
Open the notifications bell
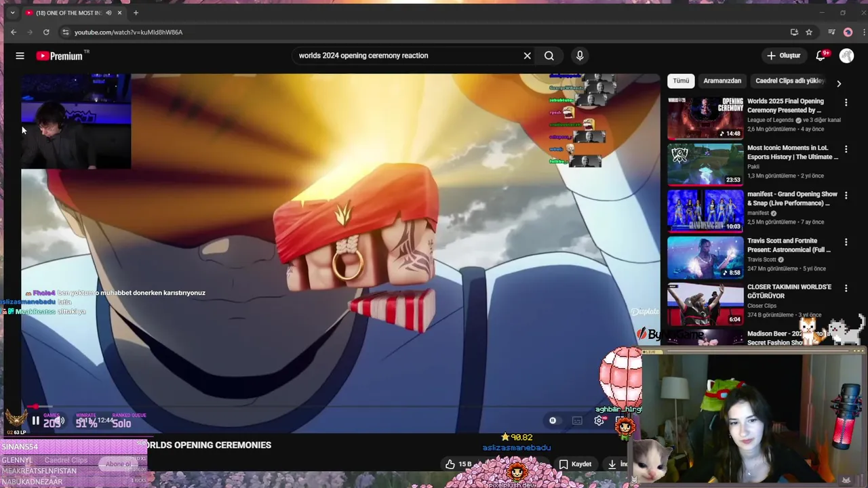[x=821, y=56]
